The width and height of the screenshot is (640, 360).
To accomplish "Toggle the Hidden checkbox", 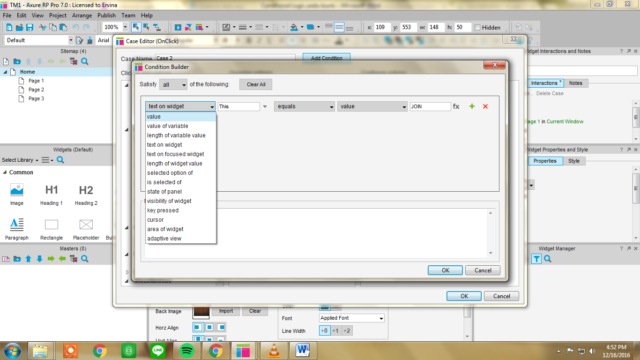I will pyautogui.click(x=477, y=28).
